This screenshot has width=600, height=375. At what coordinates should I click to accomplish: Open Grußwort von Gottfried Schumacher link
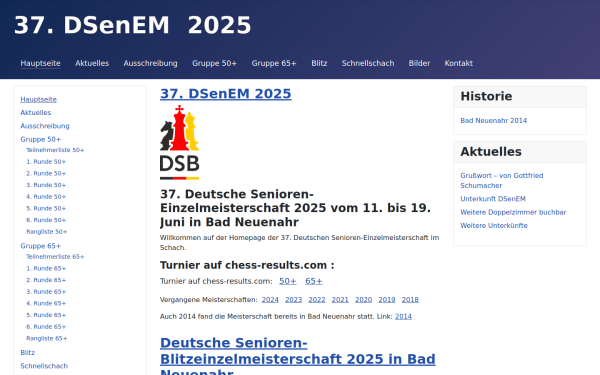[502, 181]
